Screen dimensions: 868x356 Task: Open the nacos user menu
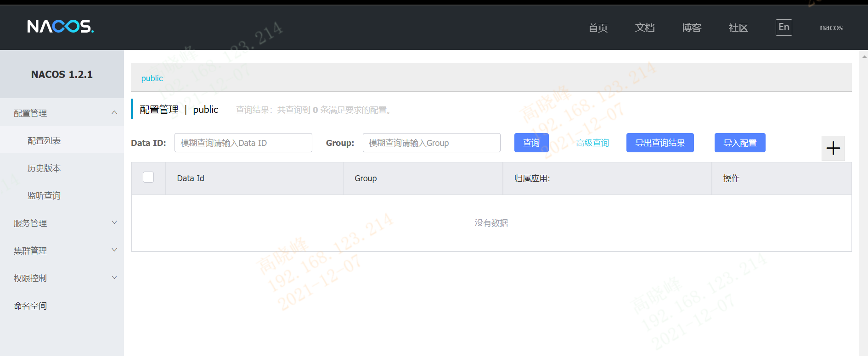point(831,28)
